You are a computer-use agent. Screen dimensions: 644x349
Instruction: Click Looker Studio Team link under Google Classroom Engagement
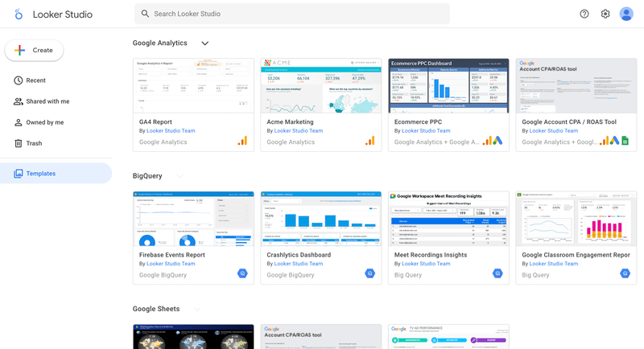554,264
